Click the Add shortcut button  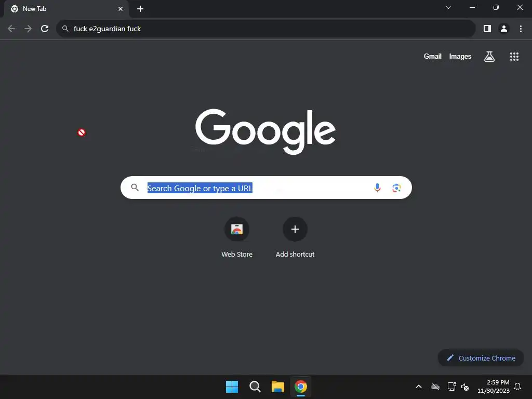(295, 237)
